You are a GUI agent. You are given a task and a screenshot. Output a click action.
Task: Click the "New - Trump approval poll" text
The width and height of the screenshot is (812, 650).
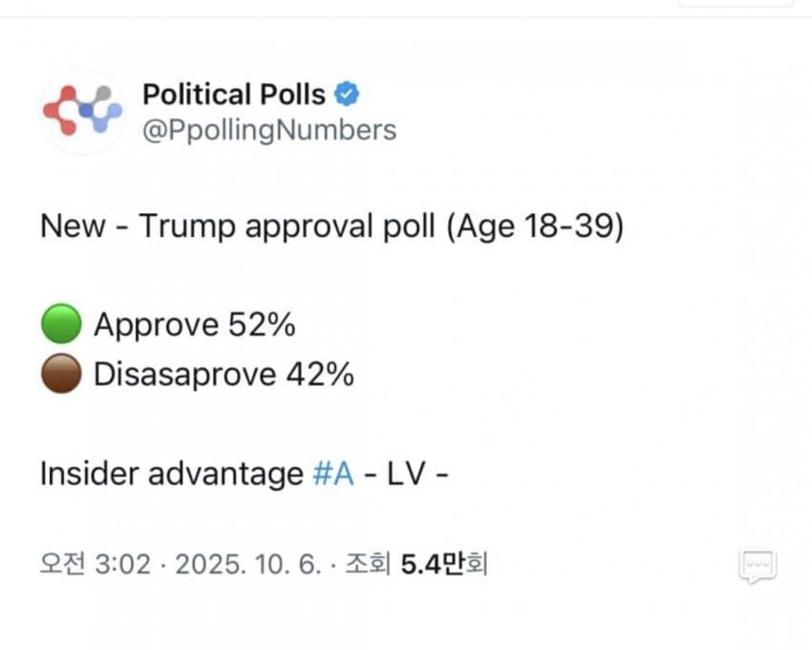click(x=241, y=228)
